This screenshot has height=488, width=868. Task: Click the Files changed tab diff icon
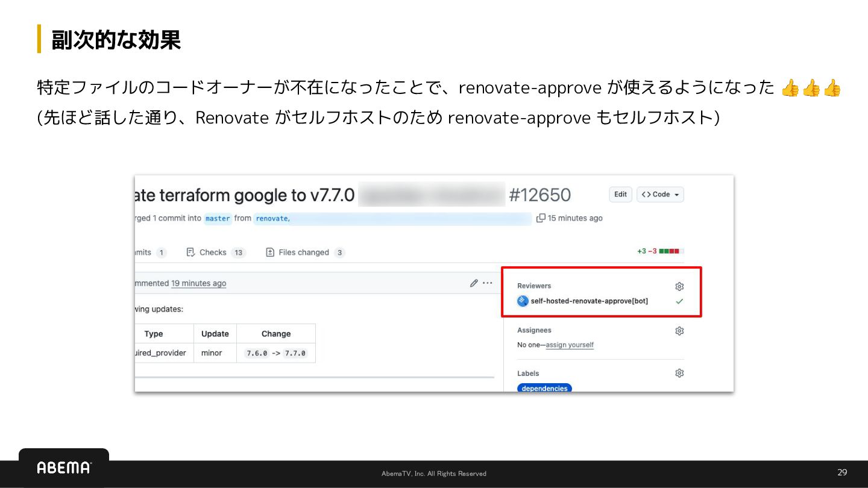(270, 252)
